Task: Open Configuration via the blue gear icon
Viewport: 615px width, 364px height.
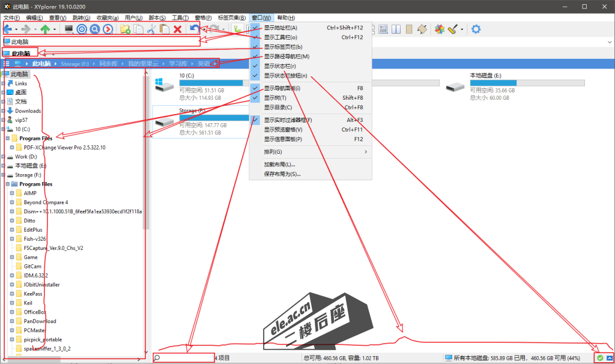Action: [x=476, y=29]
